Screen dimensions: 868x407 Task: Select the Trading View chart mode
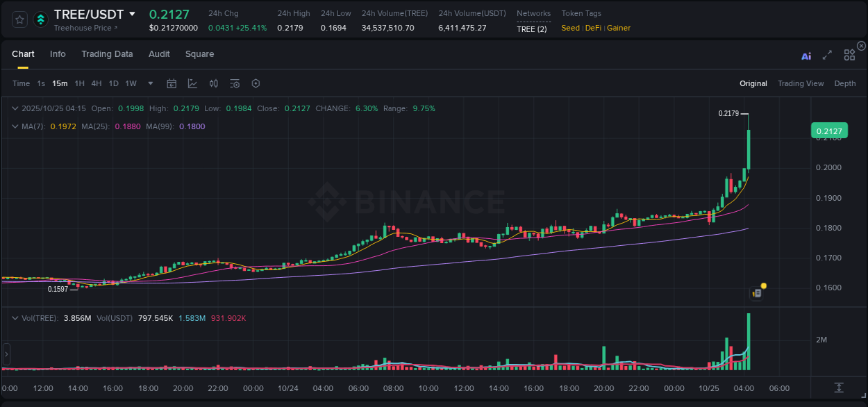point(801,83)
